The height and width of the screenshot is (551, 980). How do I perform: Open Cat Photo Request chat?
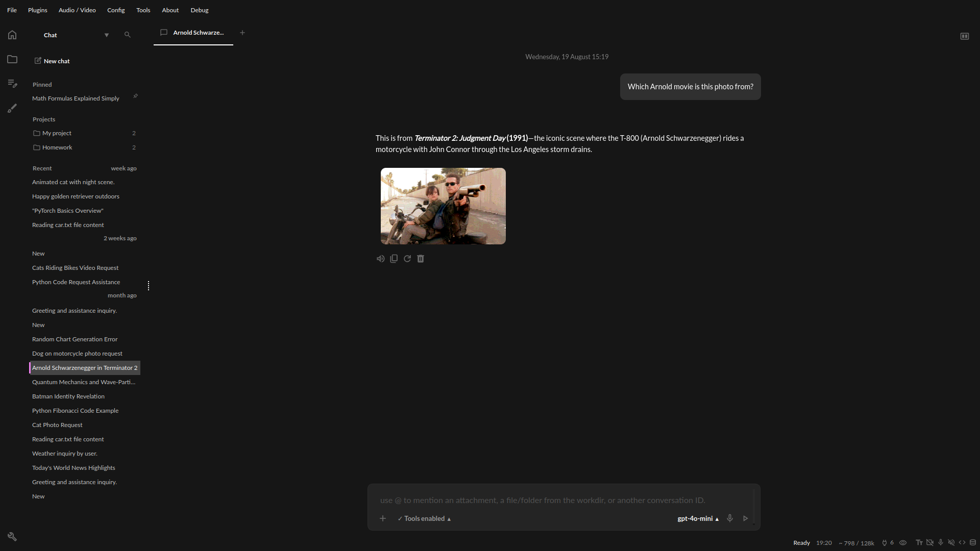pos(85,425)
